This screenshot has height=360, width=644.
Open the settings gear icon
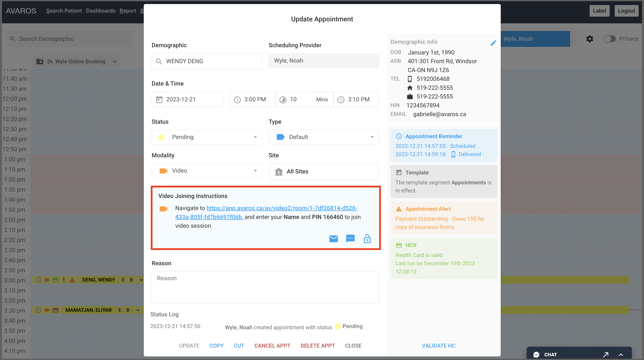590,39
